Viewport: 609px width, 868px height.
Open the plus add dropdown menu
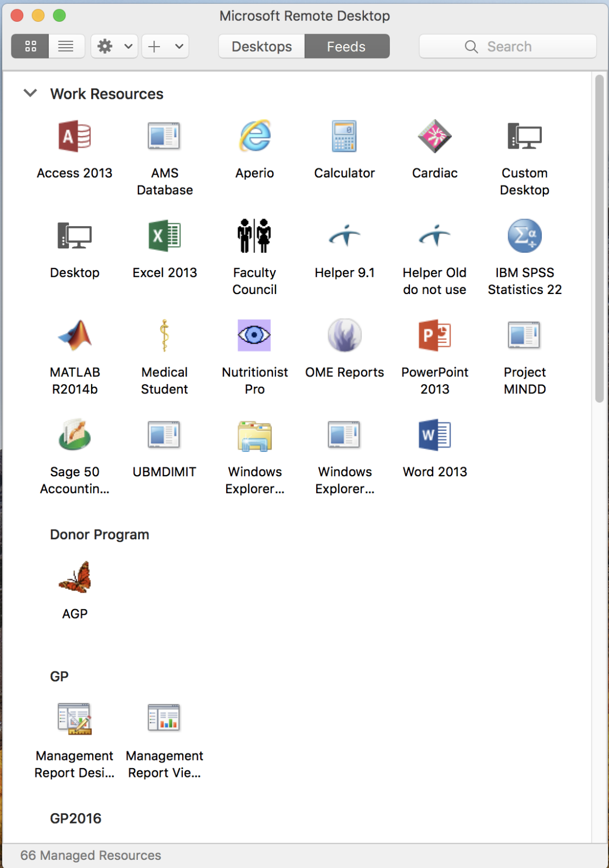tap(165, 46)
